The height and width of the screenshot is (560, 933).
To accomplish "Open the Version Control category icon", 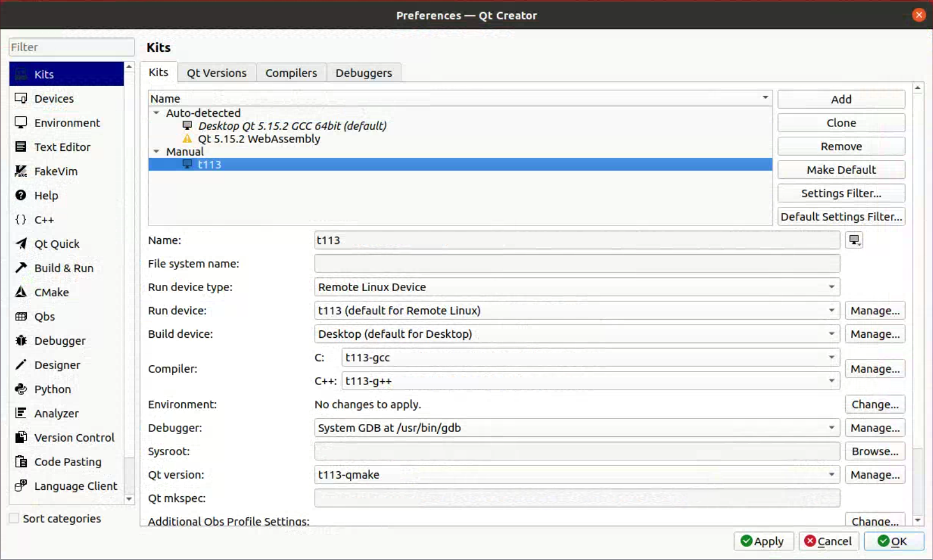I will [21, 437].
